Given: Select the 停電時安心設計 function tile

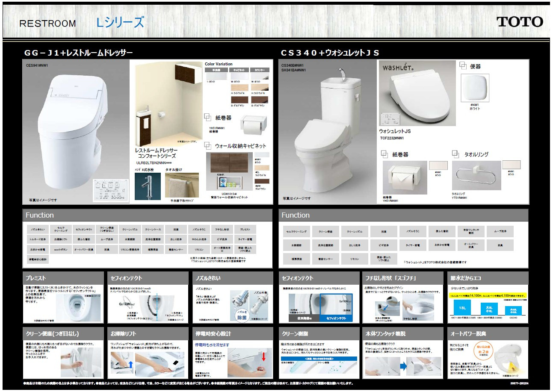Looking at the screenshot, I should click(x=37, y=259).
